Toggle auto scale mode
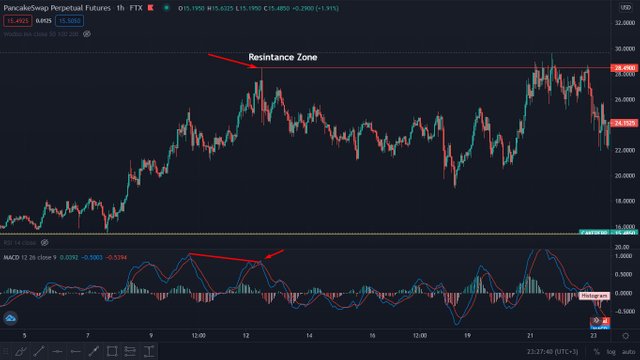The width and height of the screenshot is (640, 360). tap(629, 351)
